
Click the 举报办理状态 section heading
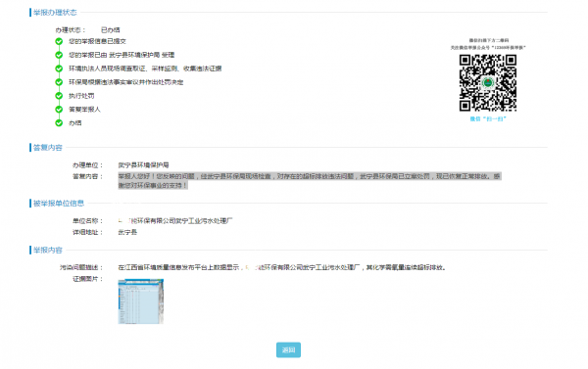coord(55,13)
